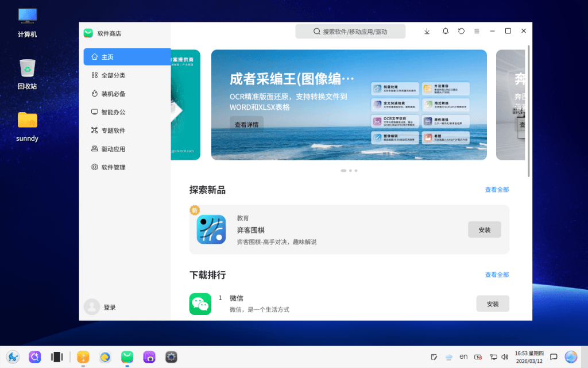Open the launcher in taskbar

click(x=13, y=356)
